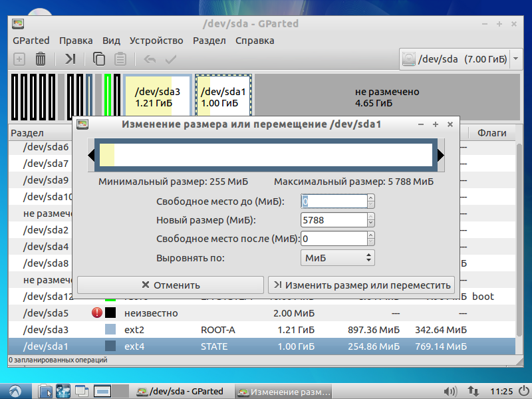Click the Paste partition toolbar icon
Screen dimensions: 532x399
tap(120, 59)
